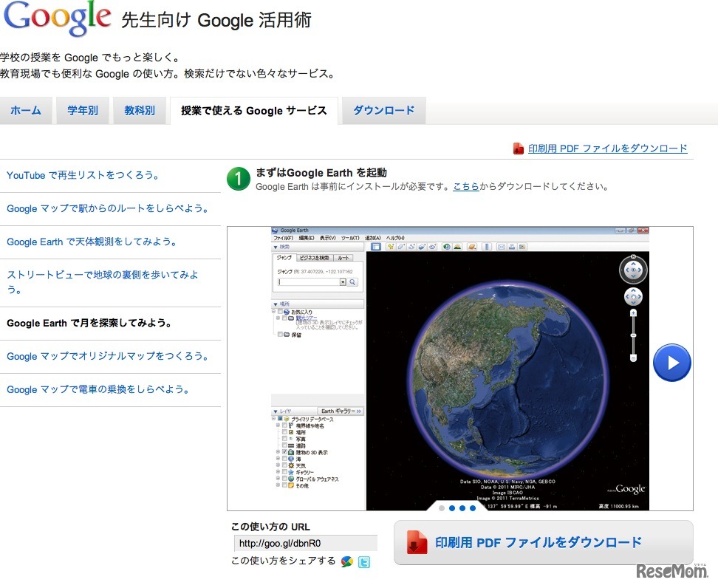Click the Google Earth sidebar toggle toolbar icon

click(x=375, y=247)
